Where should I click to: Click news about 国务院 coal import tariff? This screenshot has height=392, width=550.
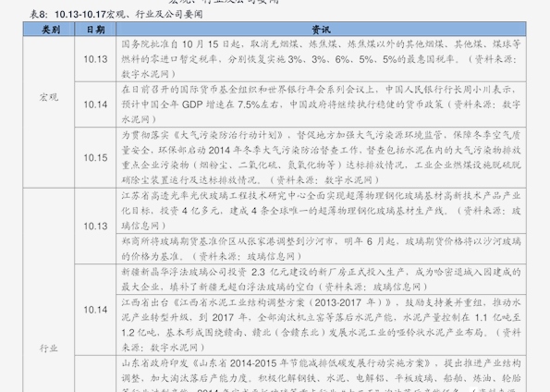pyautogui.click(x=321, y=59)
